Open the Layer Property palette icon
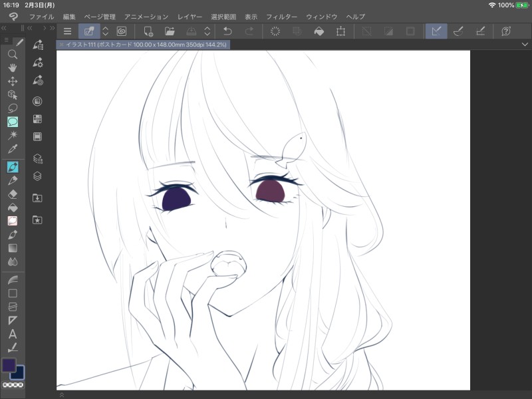 (37, 159)
